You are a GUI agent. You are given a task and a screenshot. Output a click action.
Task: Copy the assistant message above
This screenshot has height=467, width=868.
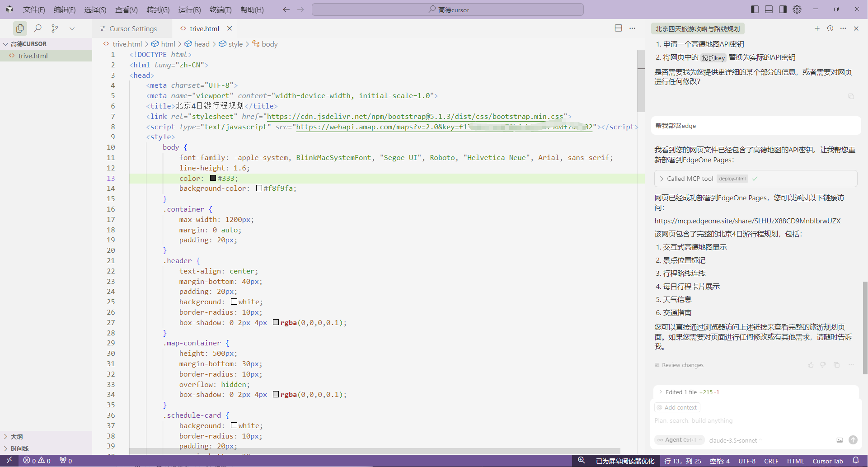point(851,96)
